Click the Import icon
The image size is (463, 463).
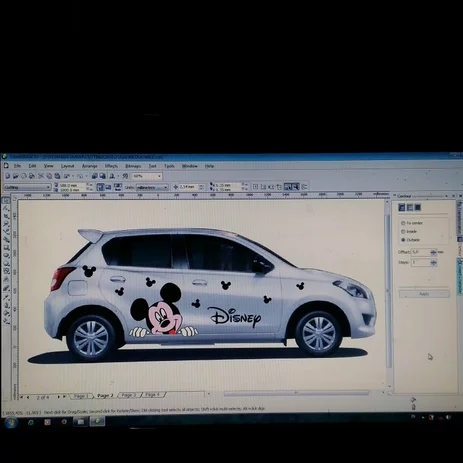pos(95,176)
